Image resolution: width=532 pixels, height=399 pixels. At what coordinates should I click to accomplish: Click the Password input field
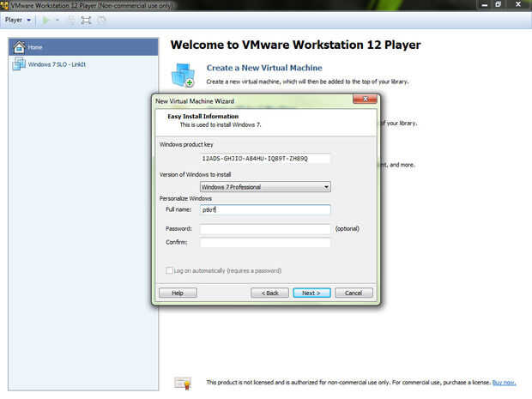[x=265, y=229]
